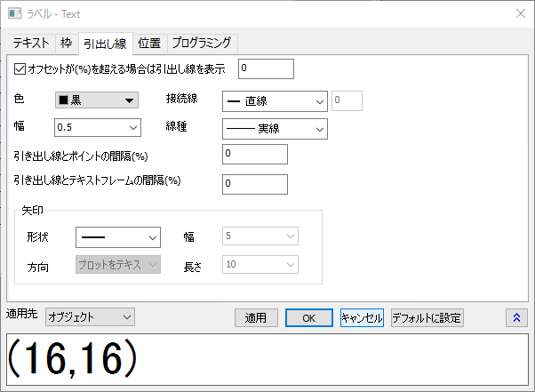This screenshot has width=535, height=392.
Task: Click the 適用 button
Action: (256, 318)
